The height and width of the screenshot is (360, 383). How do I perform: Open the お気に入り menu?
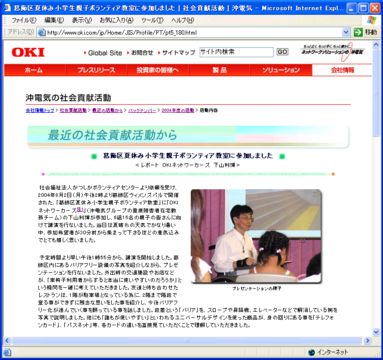pyautogui.click(x=116, y=20)
